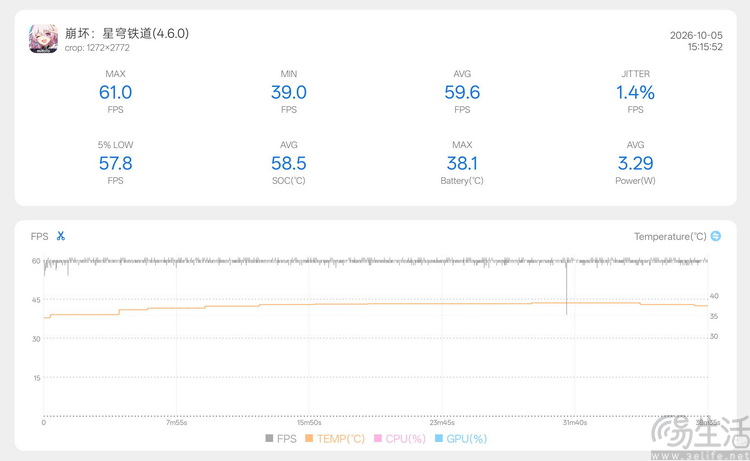750x461 pixels.
Task: Toggle the GPU(%) series in the legend
Action: pos(461,439)
